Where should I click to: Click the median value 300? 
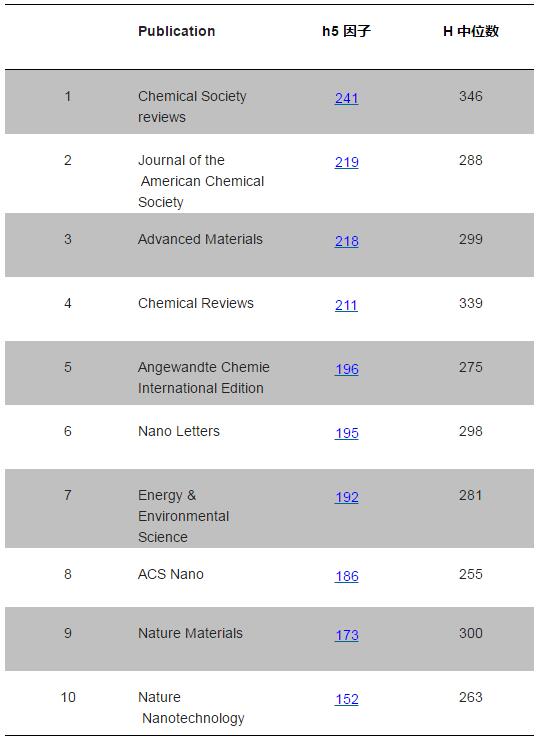(x=471, y=633)
